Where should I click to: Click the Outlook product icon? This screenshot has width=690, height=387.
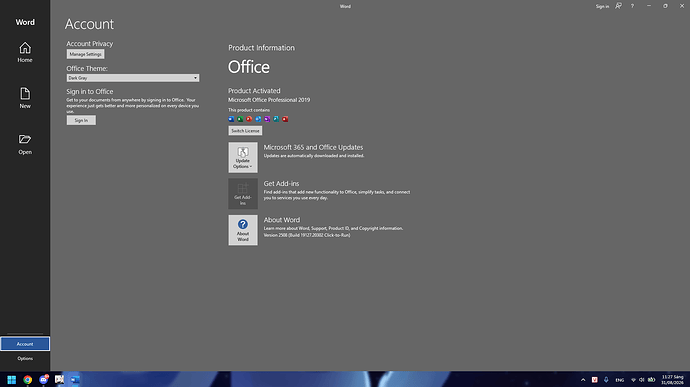pyautogui.click(x=258, y=119)
